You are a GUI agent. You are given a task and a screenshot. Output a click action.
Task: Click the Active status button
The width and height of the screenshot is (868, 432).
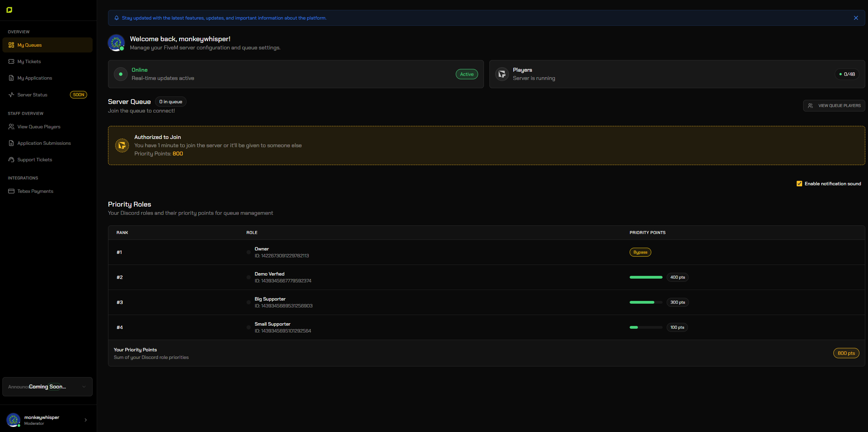466,74
